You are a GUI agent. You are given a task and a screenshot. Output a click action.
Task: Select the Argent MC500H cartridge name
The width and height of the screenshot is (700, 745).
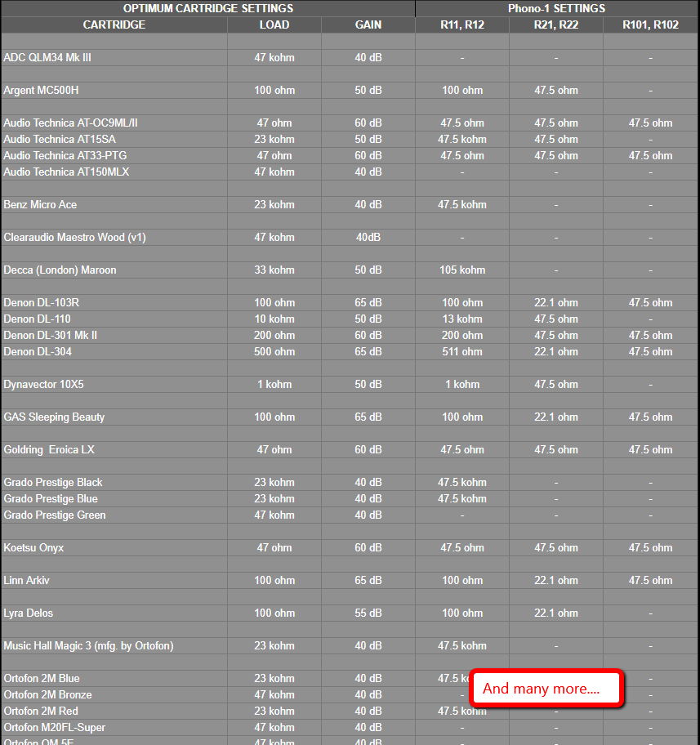pos(41,91)
